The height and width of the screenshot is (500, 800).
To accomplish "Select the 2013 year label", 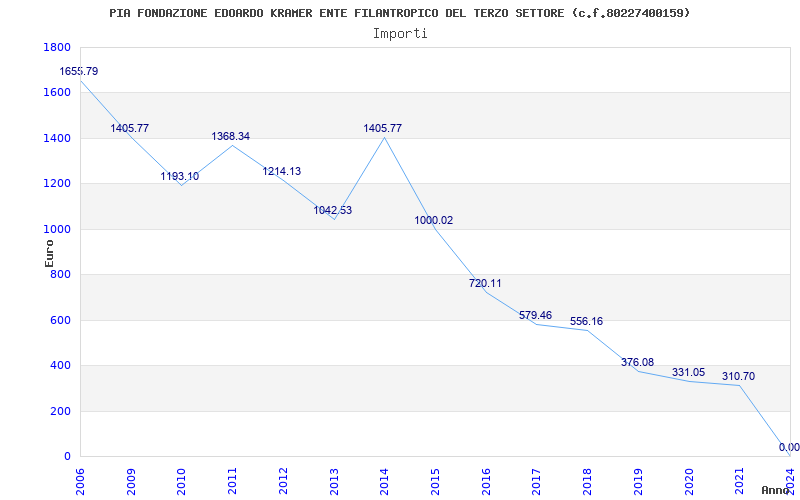I will coord(334,482).
